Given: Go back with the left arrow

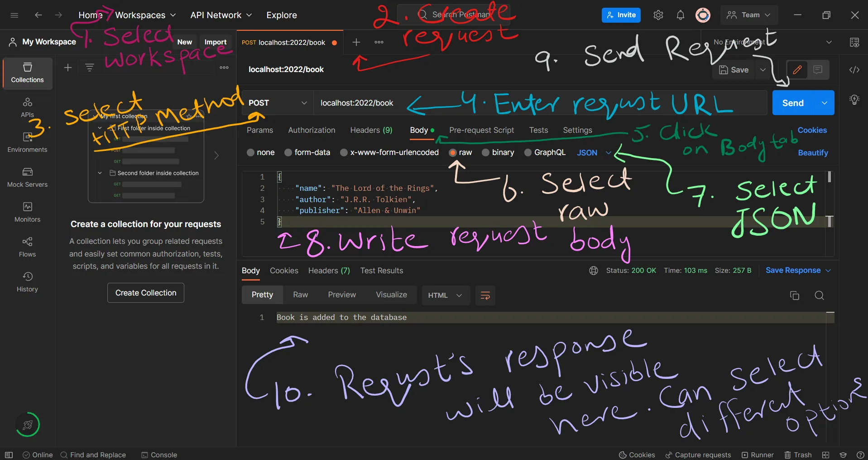Looking at the screenshot, I should pos(38,15).
